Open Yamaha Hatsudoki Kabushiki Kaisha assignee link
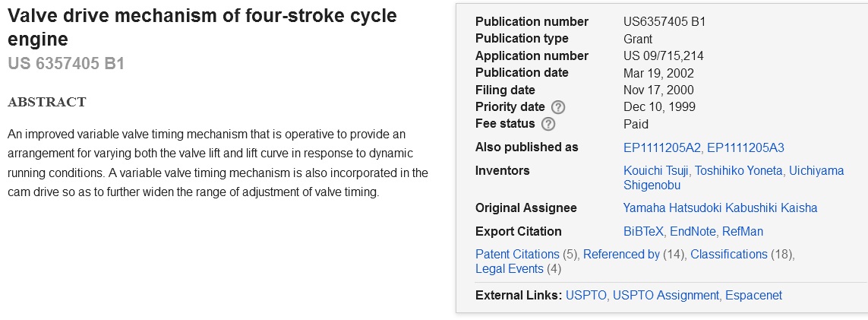The image size is (868, 320). pyautogui.click(x=720, y=208)
